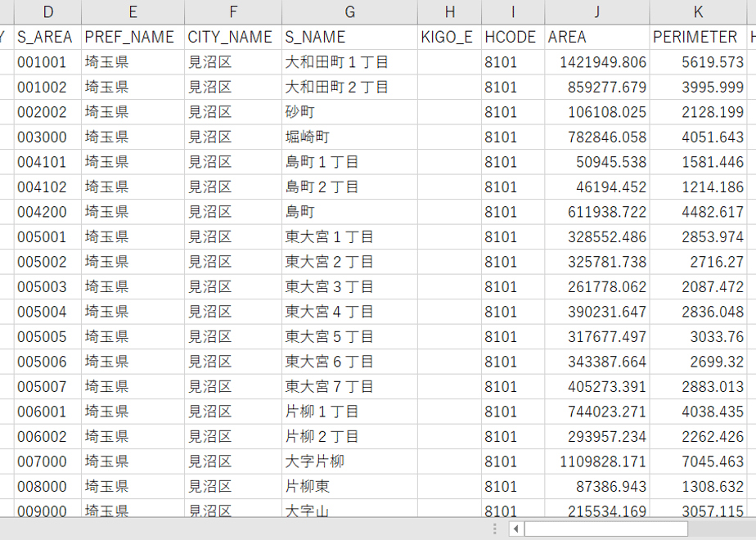
Task: Select PERIMETER value 7045.463
Action: (698, 461)
